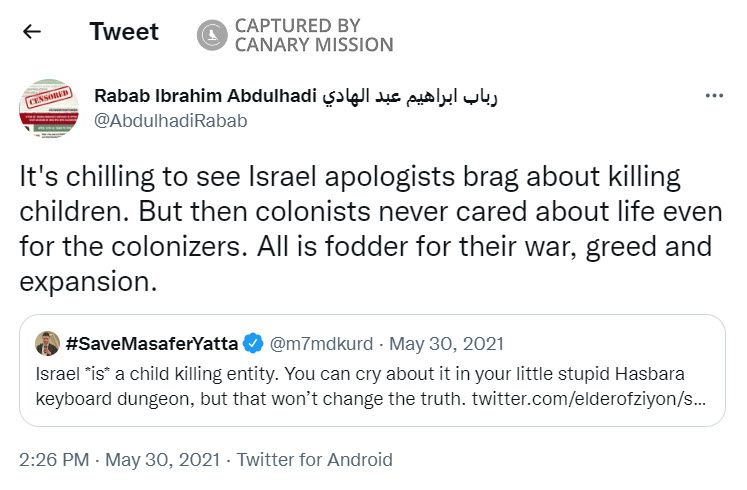This screenshot has width=747, height=490.
Task: Click the @AbdulhadiRabab handle
Action: [x=170, y=121]
